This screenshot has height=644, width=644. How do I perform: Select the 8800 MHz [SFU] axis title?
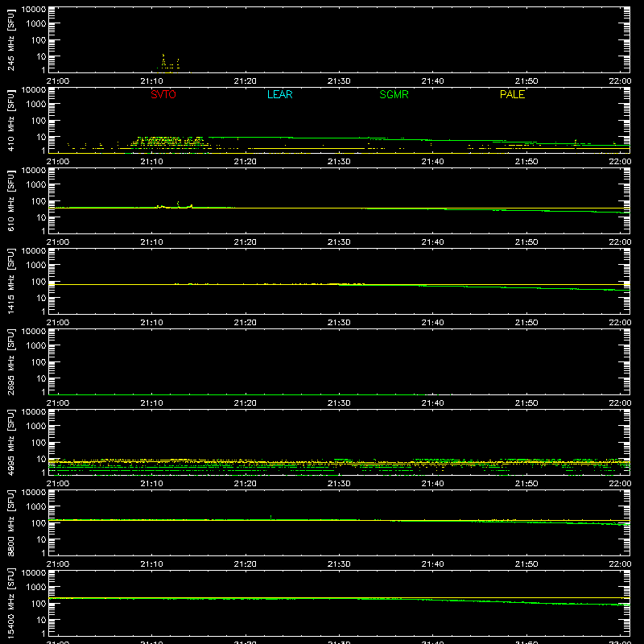(x=10, y=522)
